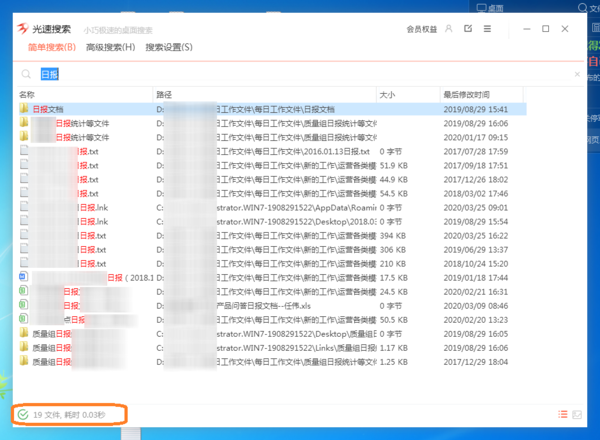
Task: Sort by 大小 column header
Action: (x=408, y=95)
